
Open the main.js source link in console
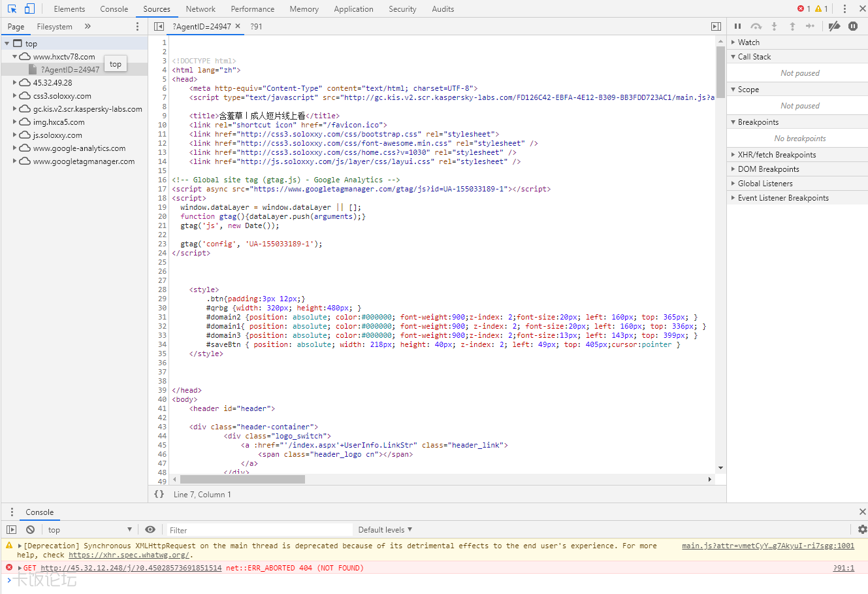[768, 546]
